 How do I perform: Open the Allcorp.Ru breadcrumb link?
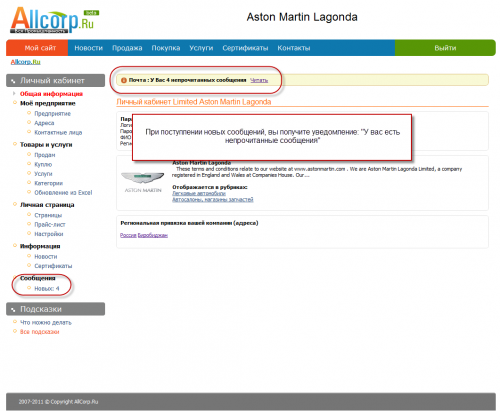point(26,62)
